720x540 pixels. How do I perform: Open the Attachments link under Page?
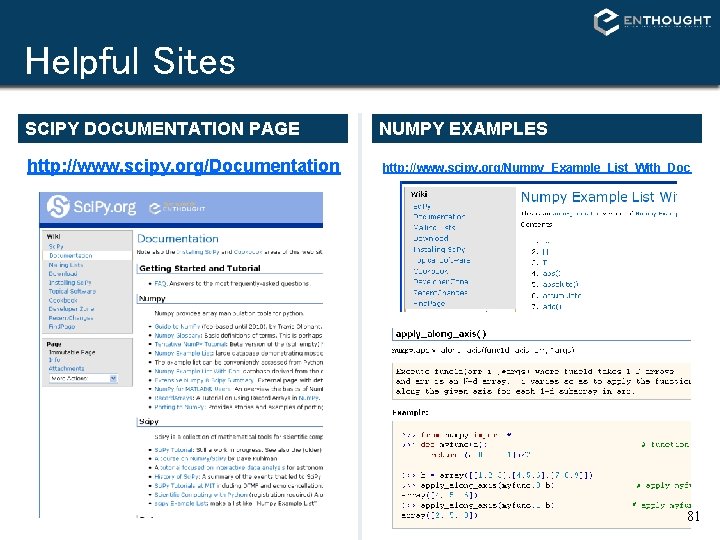(x=67, y=368)
